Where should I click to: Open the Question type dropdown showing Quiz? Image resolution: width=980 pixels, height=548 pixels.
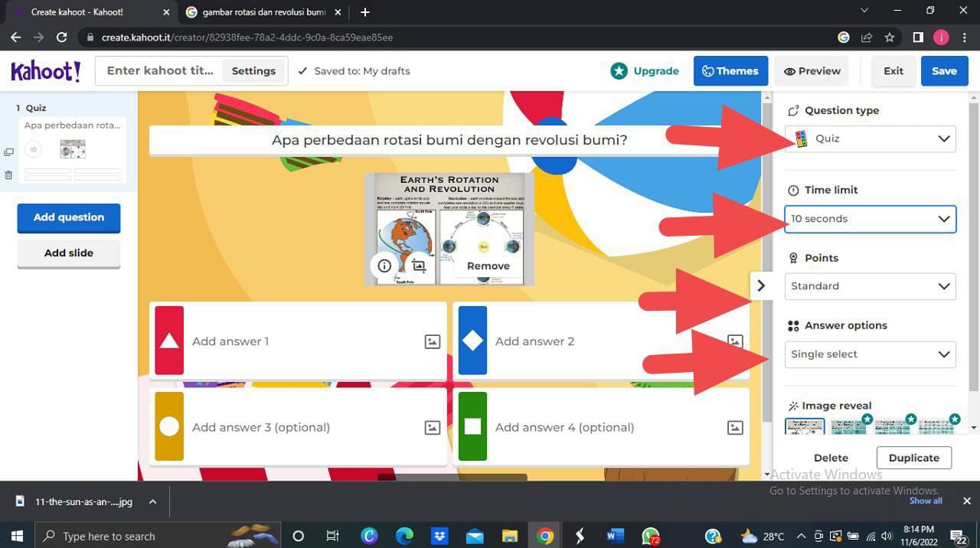point(871,139)
